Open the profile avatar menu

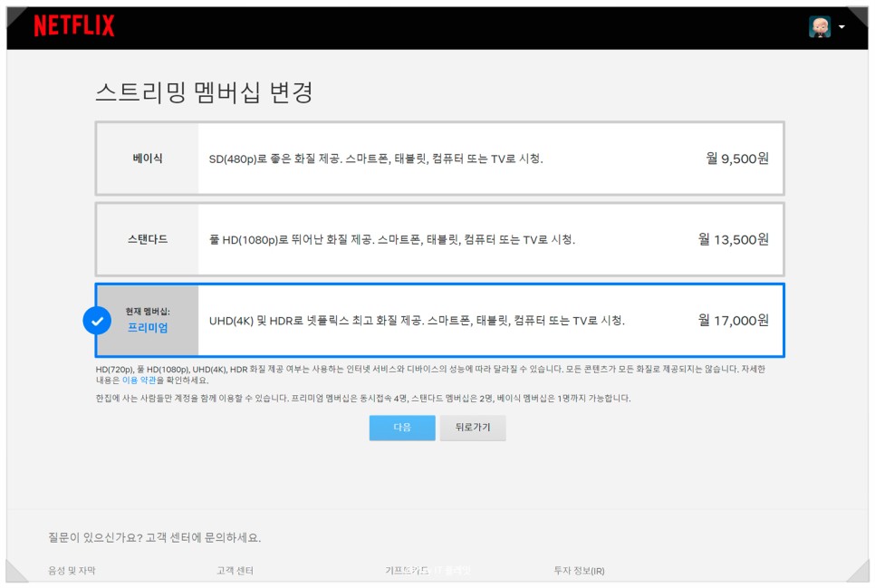pyautogui.click(x=819, y=27)
